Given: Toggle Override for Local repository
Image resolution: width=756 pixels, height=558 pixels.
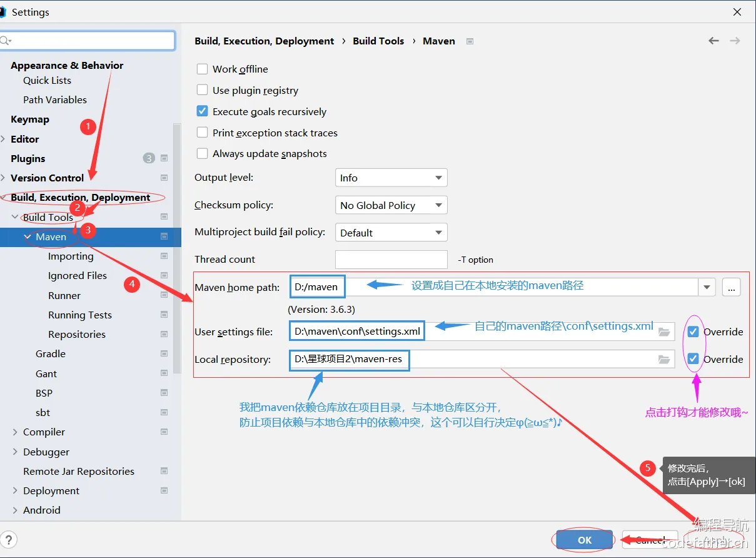Looking at the screenshot, I should 693,359.
